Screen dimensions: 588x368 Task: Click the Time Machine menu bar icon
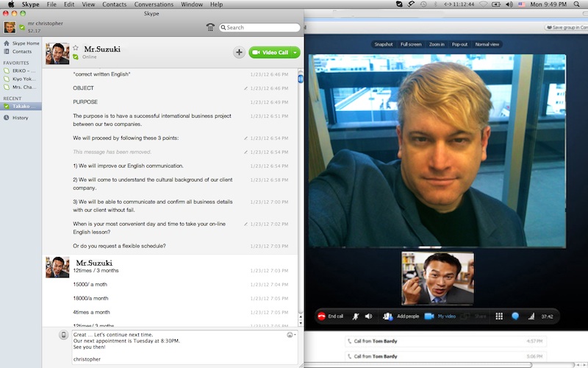pyautogui.click(x=423, y=4)
